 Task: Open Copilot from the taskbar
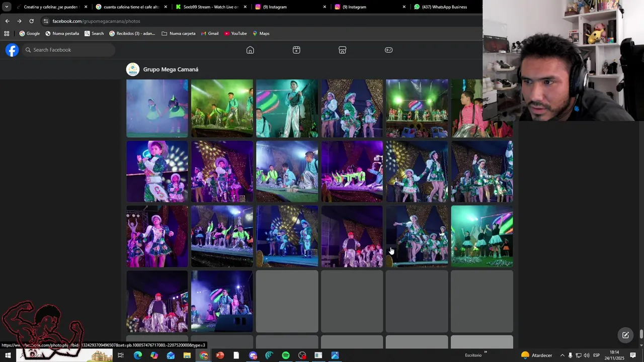coord(154,355)
